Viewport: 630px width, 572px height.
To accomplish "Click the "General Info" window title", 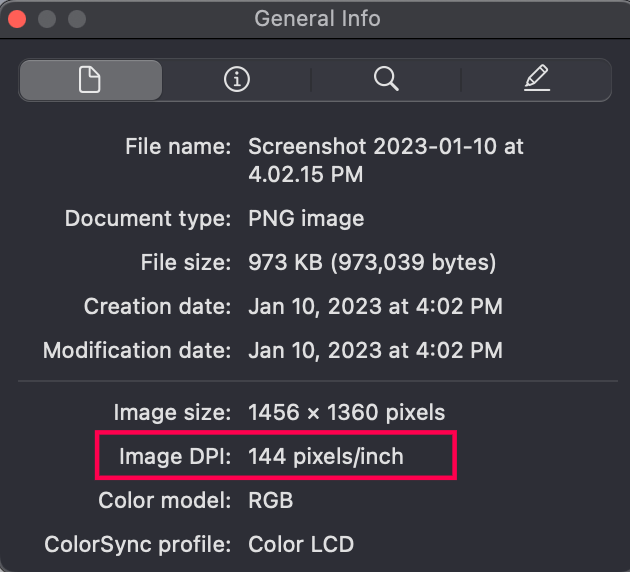I will click(x=317, y=19).
